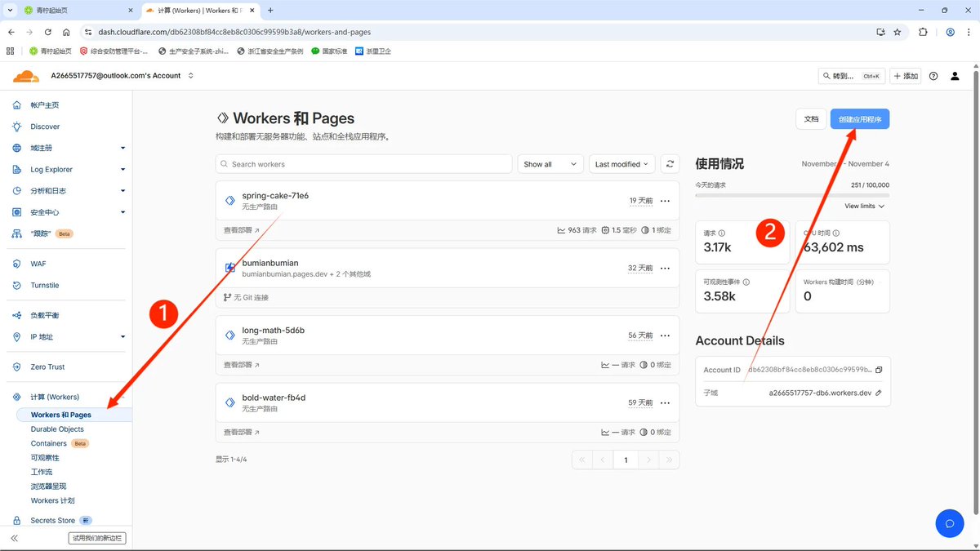Open Discover in the sidebar
Image resolution: width=980 pixels, height=551 pixels.
pyautogui.click(x=45, y=127)
